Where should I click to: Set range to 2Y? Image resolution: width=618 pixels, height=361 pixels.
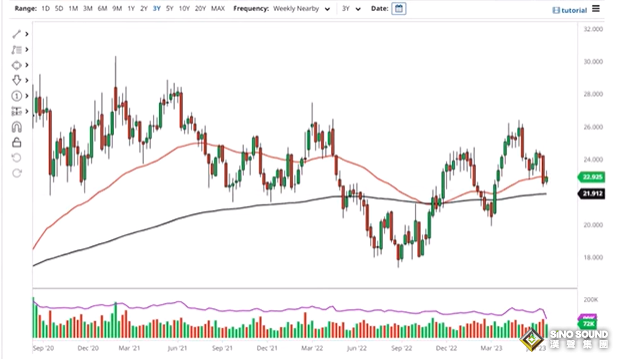[144, 8]
